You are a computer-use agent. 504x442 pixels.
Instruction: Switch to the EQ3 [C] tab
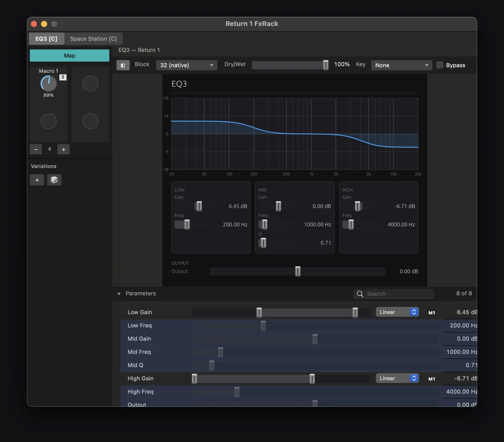pos(46,38)
